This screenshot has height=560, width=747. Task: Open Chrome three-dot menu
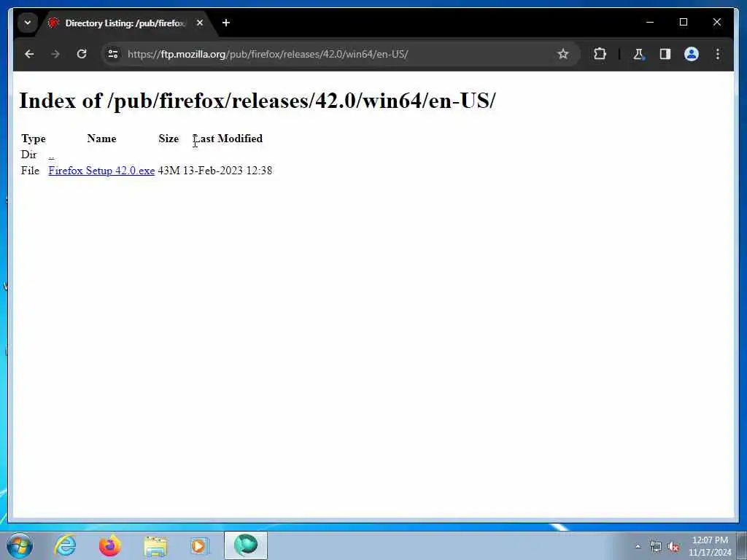pyautogui.click(x=718, y=54)
